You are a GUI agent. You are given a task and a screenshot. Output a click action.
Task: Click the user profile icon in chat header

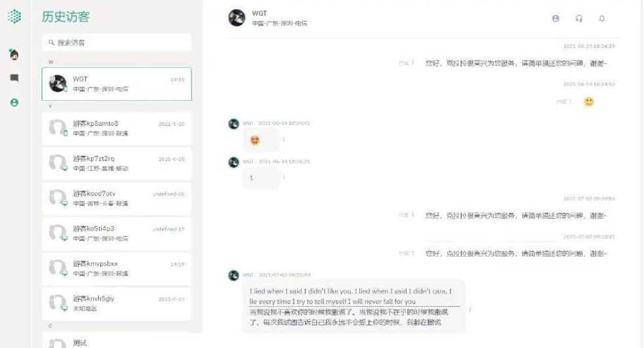tap(555, 18)
